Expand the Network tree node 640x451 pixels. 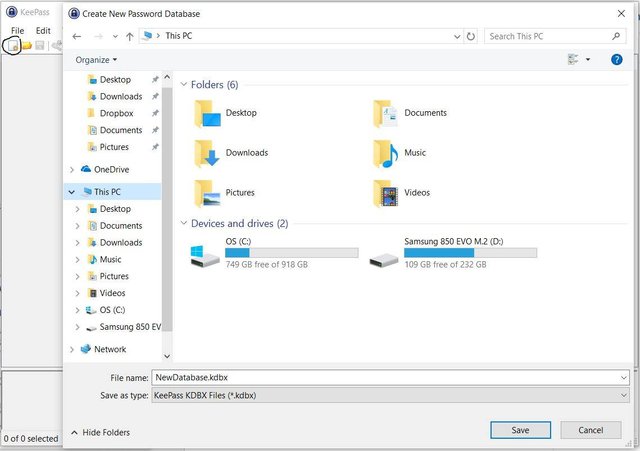point(72,349)
